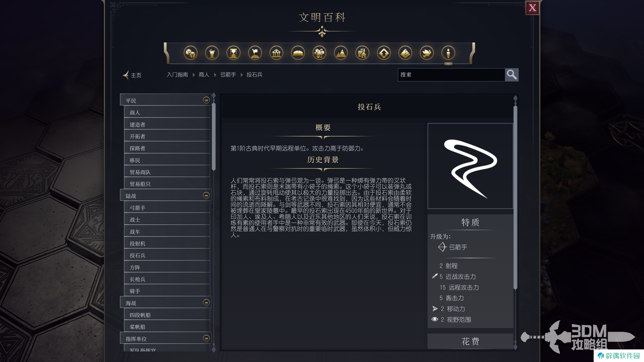Image resolution: width=644 pixels, height=362 pixels.
Task: Collapse the 陆战 section
Action: click(x=206, y=195)
